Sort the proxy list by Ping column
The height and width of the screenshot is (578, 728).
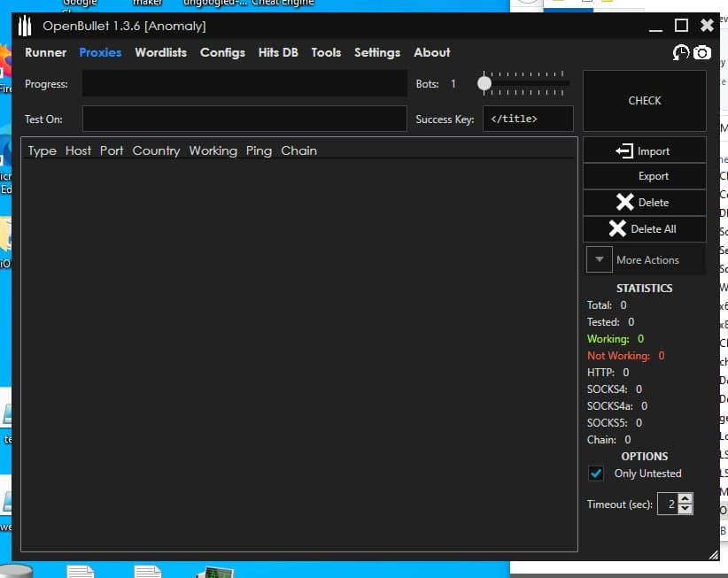(x=259, y=150)
